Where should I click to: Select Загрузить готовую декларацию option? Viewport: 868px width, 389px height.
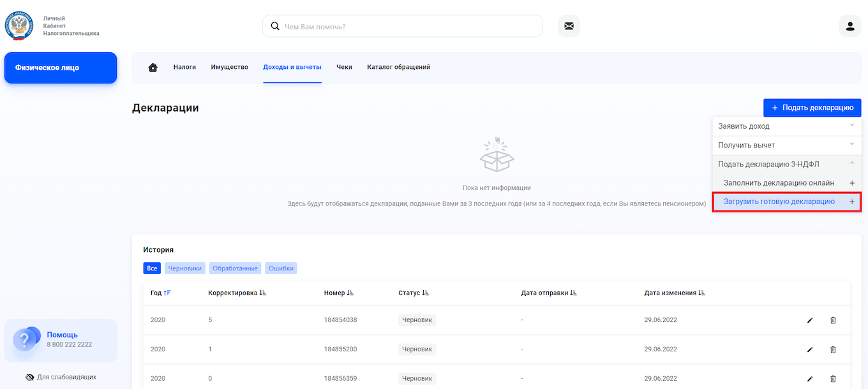click(779, 202)
